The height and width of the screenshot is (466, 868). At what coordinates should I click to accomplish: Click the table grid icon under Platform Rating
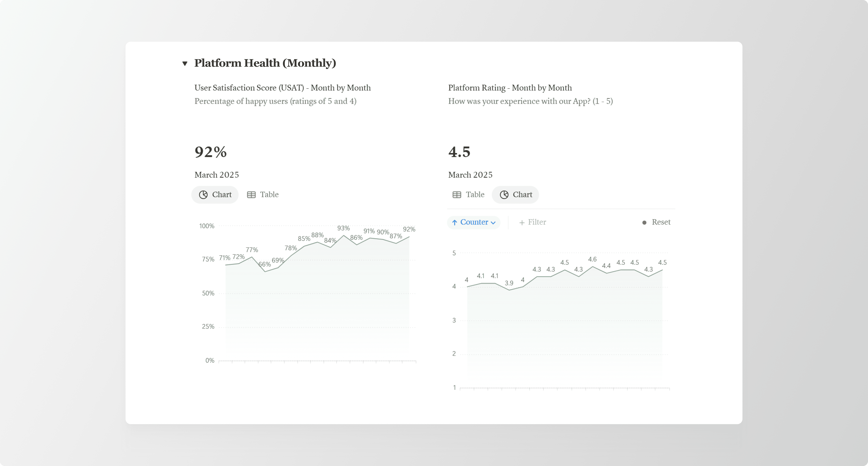(x=457, y=195)
